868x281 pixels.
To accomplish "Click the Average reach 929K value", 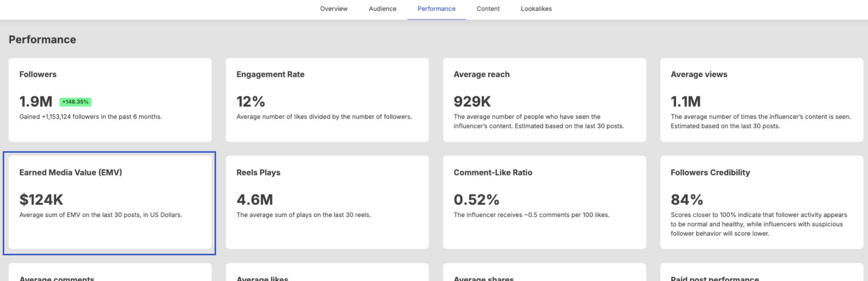I will [x=472, y=102].
